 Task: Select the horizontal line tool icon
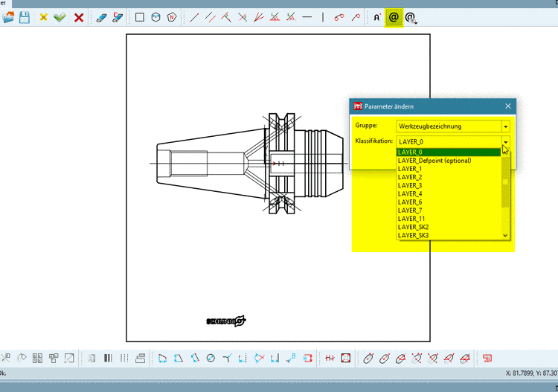tap(307, 17)
